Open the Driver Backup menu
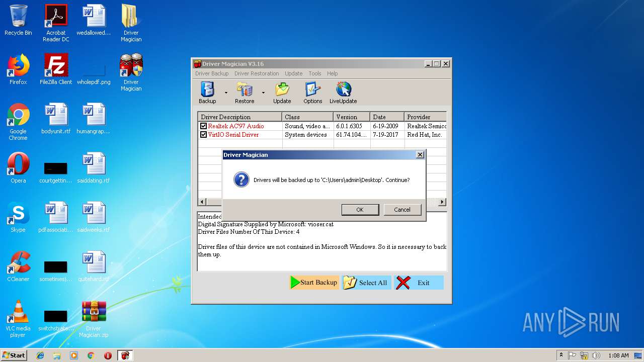 coord(212,73)
